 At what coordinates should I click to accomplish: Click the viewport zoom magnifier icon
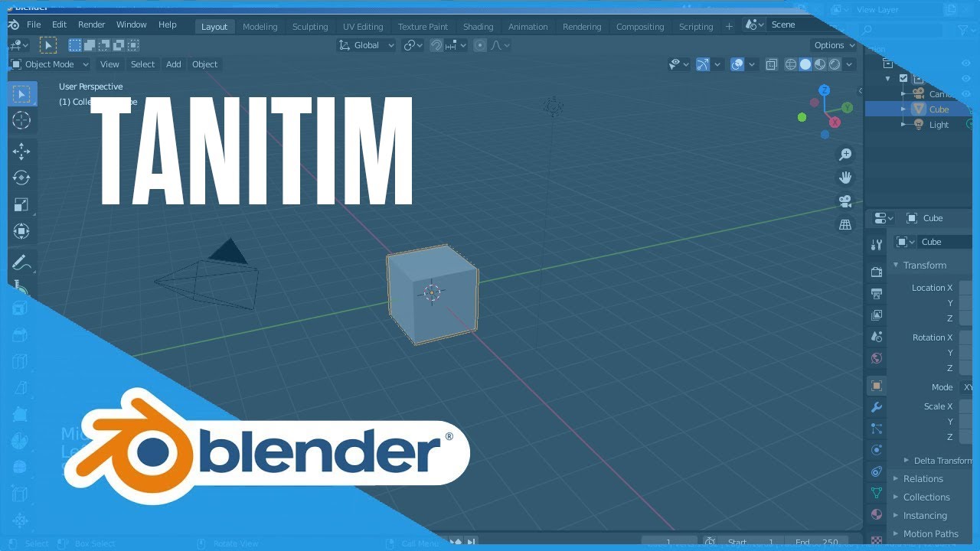tap(845, 155)
